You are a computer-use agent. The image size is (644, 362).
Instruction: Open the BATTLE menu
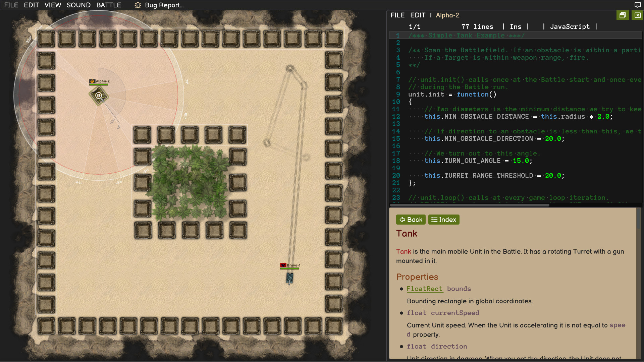[x=109, y=5]
